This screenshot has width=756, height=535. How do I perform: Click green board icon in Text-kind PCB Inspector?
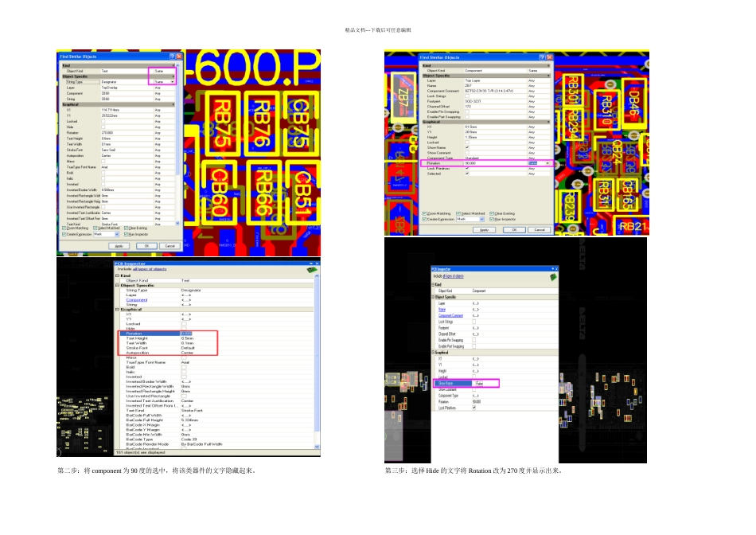(x=313, y=270)
